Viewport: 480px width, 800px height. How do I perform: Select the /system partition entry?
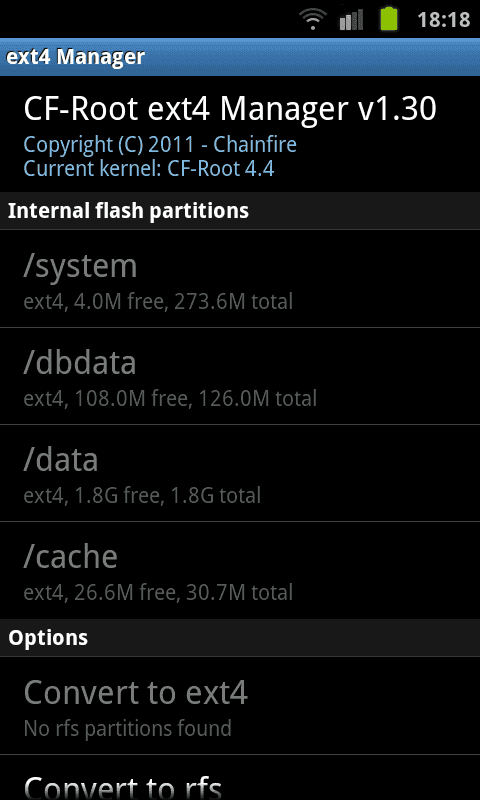240,279
